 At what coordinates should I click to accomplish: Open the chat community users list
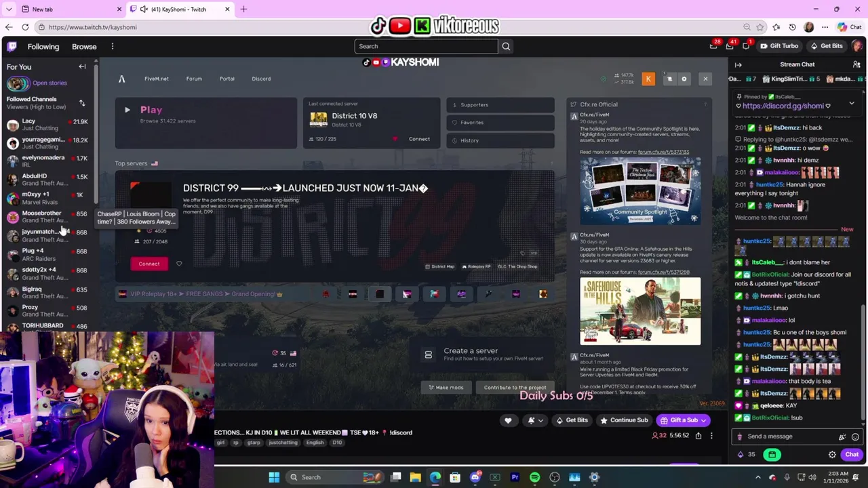[856, 64]
